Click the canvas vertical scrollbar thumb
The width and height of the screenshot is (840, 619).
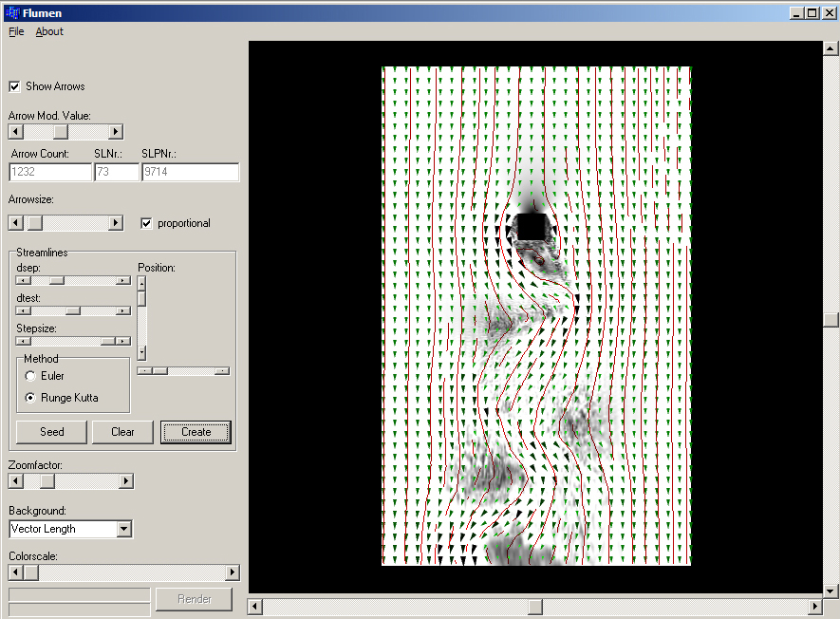[x=831, y=320]
